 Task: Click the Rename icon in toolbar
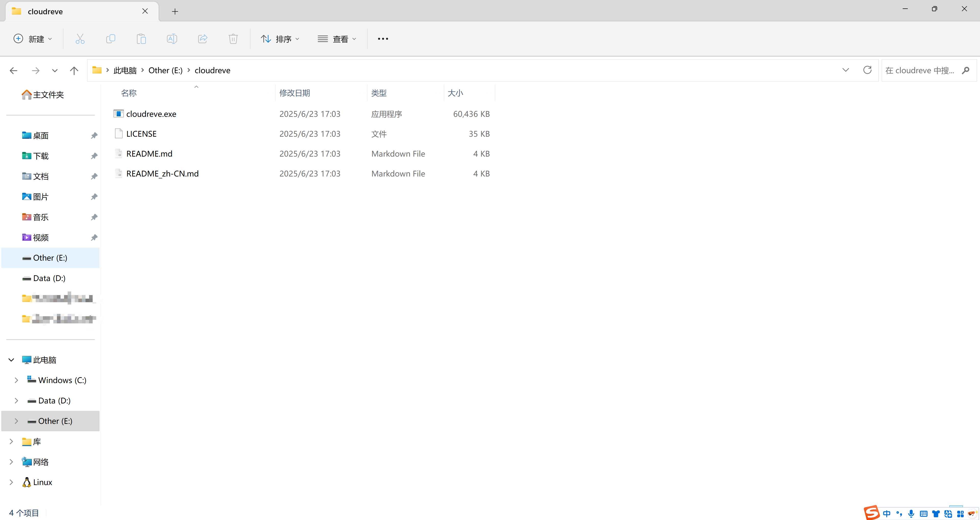coord(172,39)
